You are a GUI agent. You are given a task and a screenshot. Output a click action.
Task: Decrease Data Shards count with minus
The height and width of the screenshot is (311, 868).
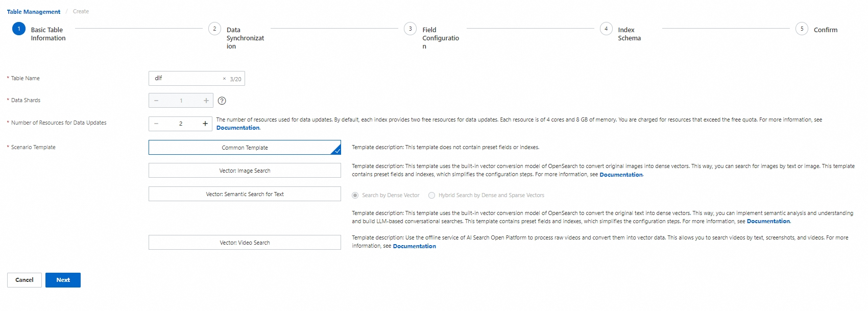coord(156,101)
